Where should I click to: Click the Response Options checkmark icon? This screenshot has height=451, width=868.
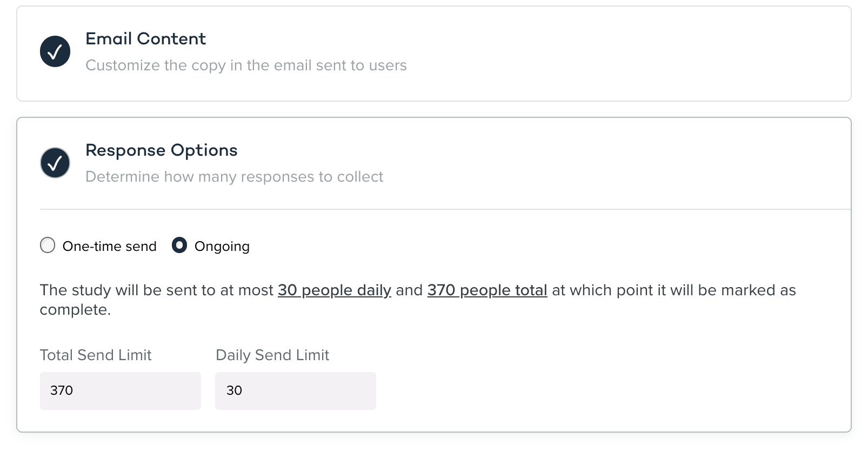pos(55,163)
